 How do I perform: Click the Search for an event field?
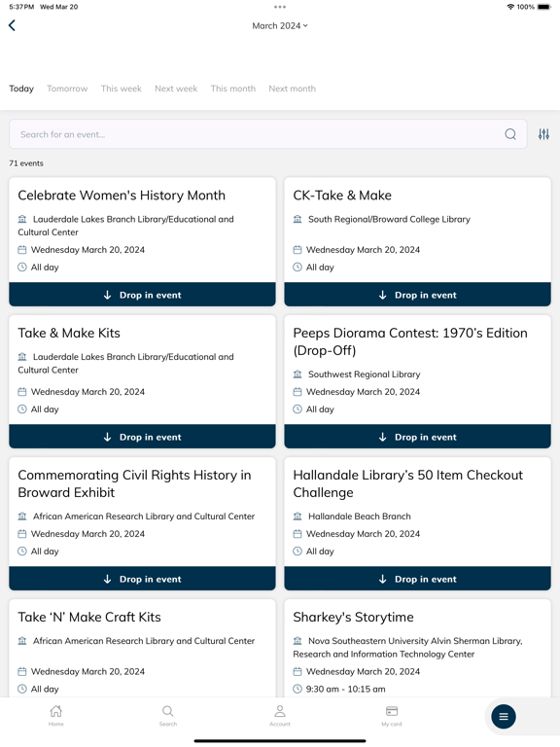point(268,134)
